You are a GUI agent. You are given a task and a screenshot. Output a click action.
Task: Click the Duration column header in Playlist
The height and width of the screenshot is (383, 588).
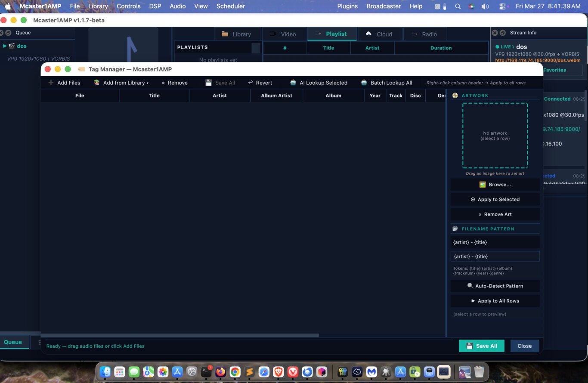(441, 48)
